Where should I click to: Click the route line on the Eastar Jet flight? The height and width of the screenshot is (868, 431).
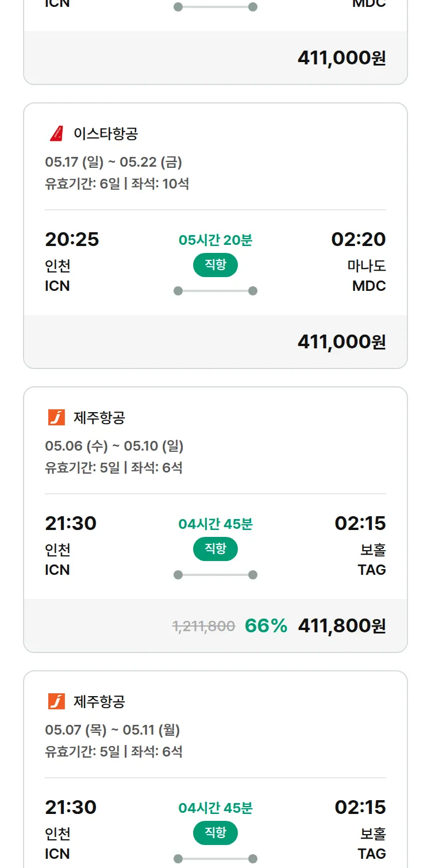(215, 291)
